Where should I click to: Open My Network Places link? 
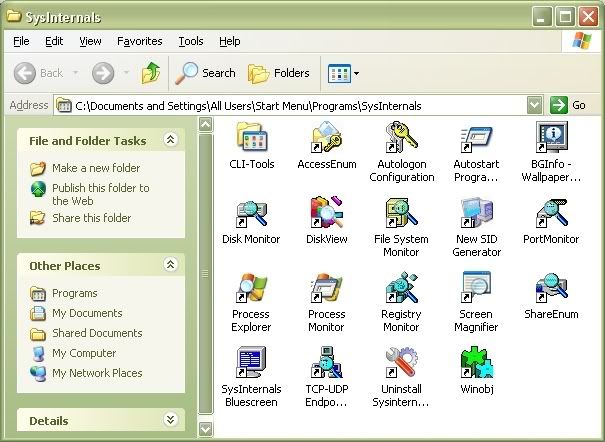point(97,373)
